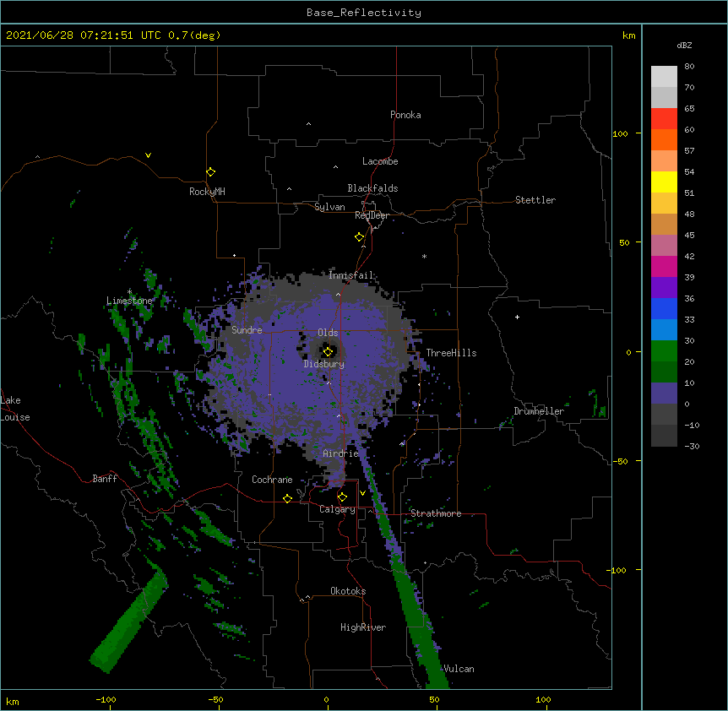Screen dimensions: 728x711
Task: Click the Calgary city label
Action: tap(337, 509)
